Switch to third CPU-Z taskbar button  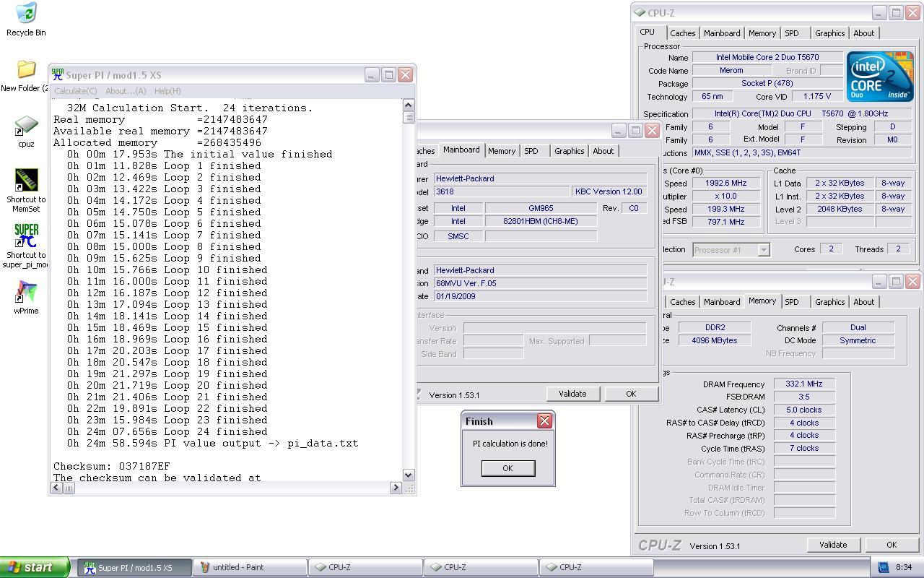(597, 568)
